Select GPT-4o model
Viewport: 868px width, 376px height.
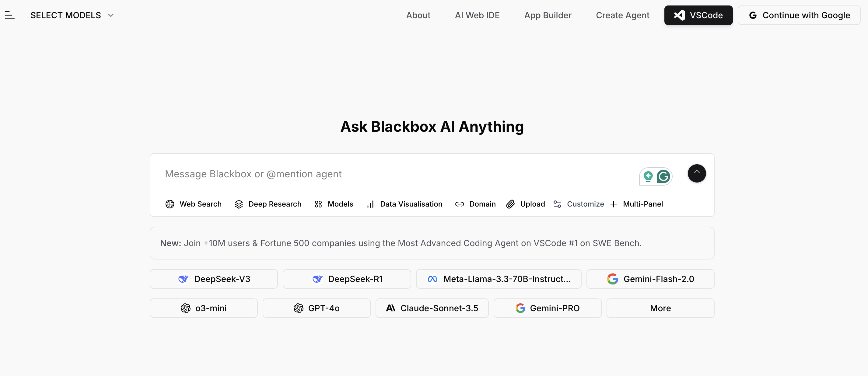click(317, 308)
